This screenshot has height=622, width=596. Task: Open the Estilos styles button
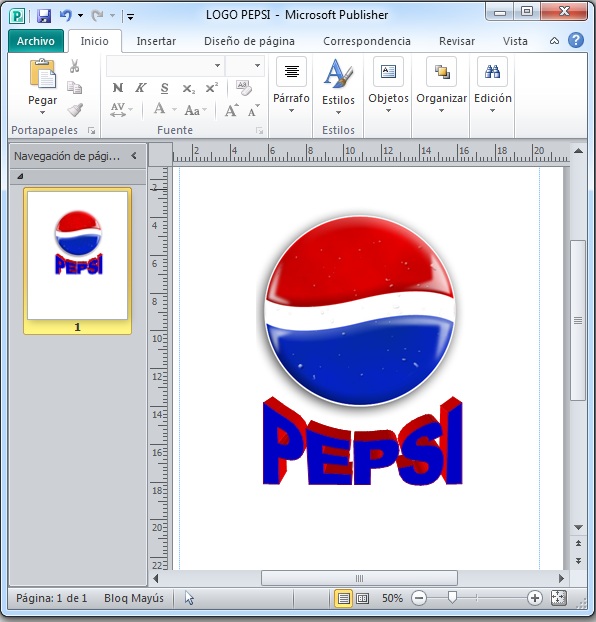coord(338,86)
